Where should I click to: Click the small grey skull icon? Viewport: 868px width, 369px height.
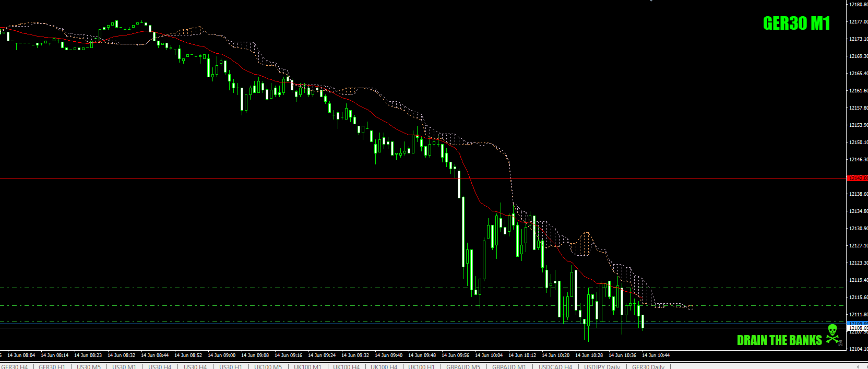click(x=840, y=344)
